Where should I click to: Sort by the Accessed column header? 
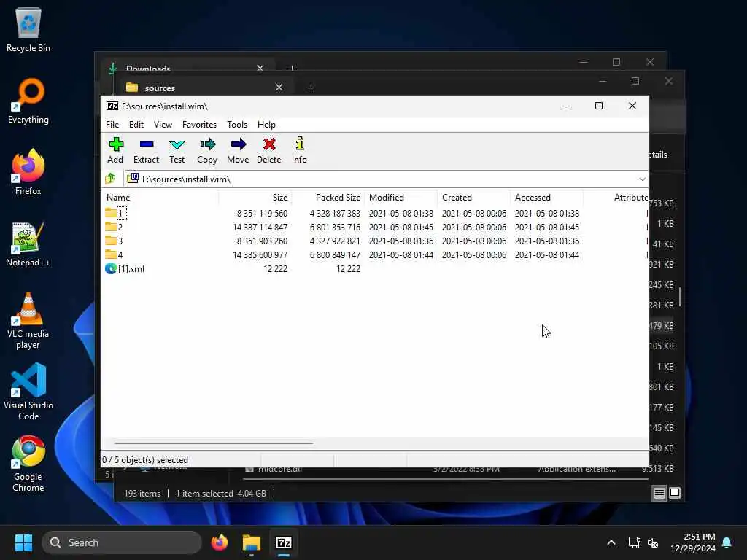tap(546, 197)
